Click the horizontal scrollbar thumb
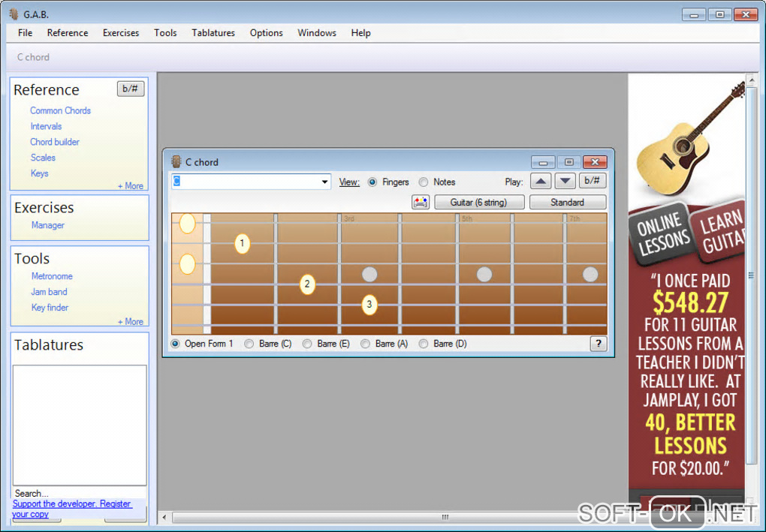The height and width of the screenshot is (532, 766). 445,517
